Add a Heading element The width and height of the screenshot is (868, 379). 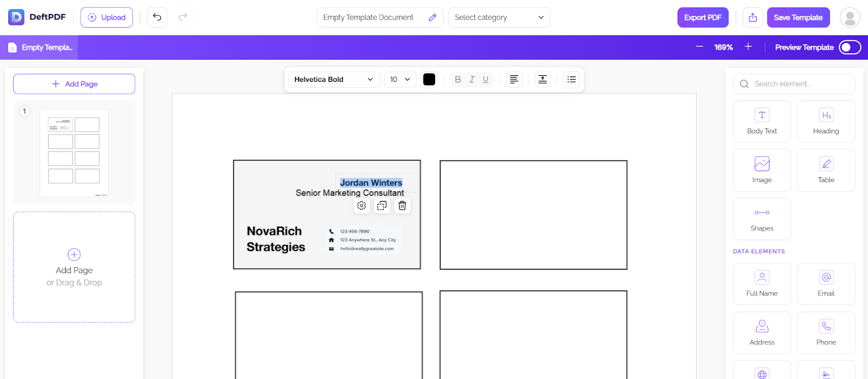826,121
